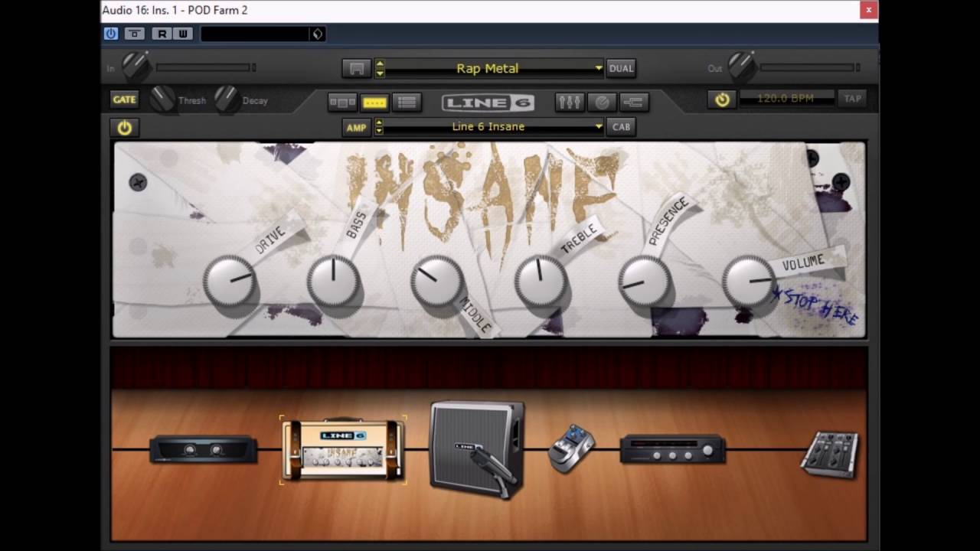This screenshot has height=551, width=980.
Task: Adjust the gate Decay knob
Action: click(x=227, y=99)
